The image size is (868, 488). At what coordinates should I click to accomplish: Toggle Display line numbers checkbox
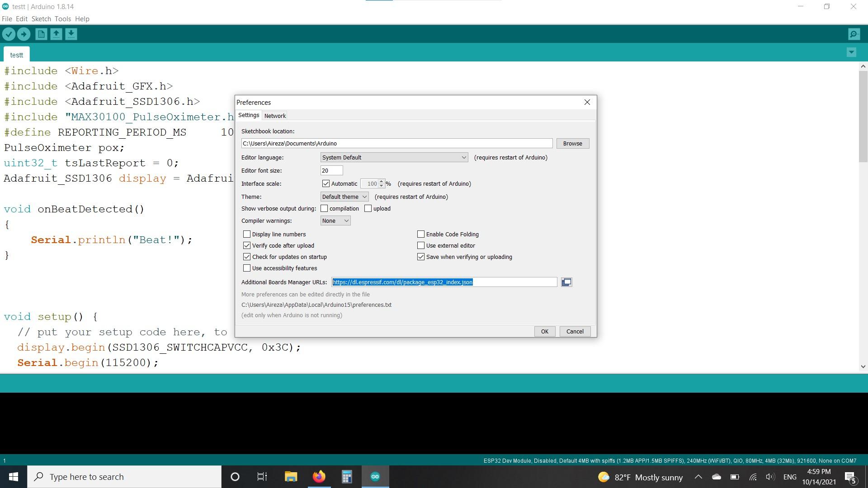pyautogui.click(x=247, y=234)
